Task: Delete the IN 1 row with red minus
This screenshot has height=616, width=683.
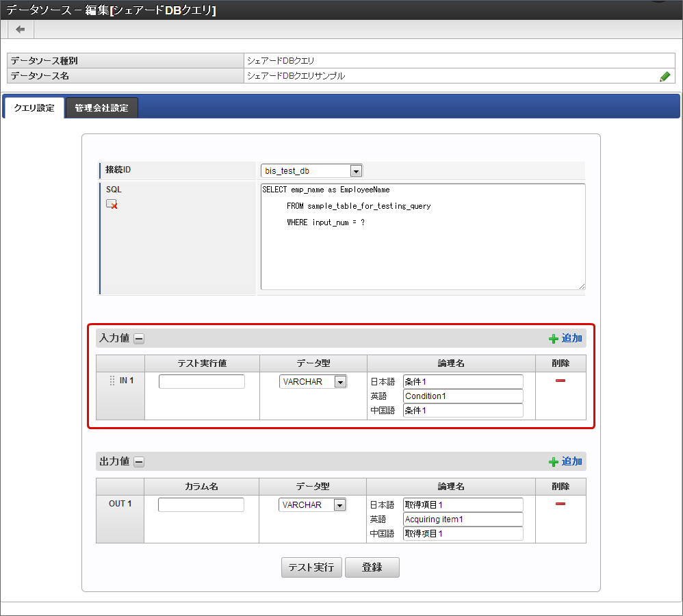Action: 560,381
